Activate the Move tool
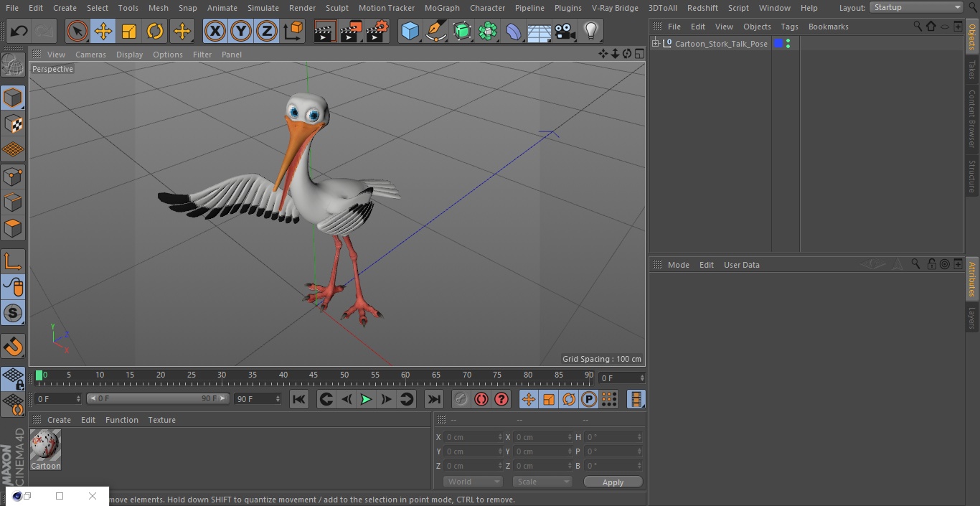 [x=103, y=31]
